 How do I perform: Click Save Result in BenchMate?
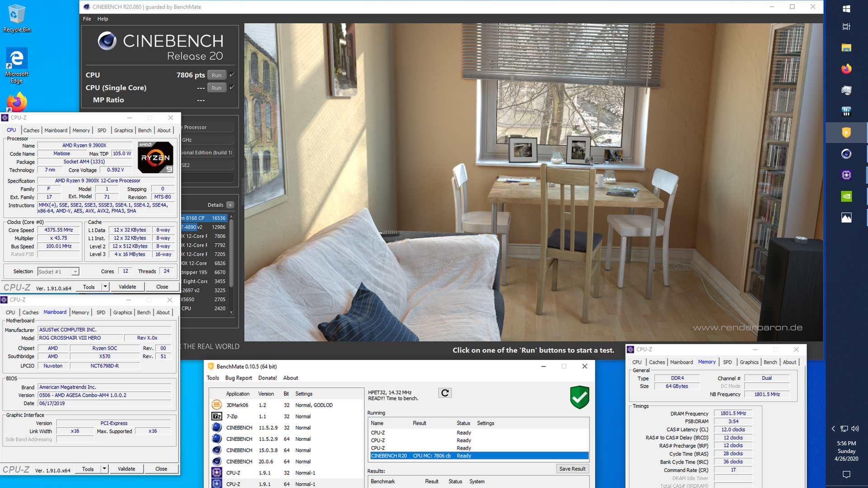(572, 469)
